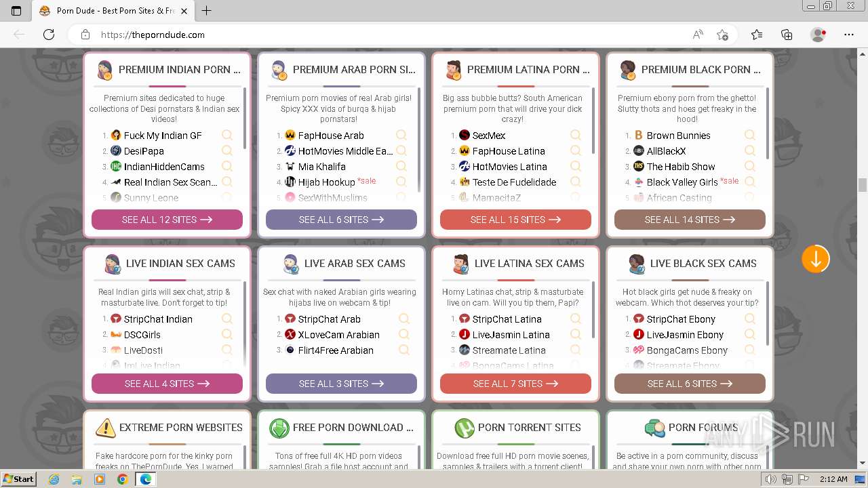Click See All 3 Sites button
Image resolution: width=868 pixels, height=488 pixels.
pos(341,384)
